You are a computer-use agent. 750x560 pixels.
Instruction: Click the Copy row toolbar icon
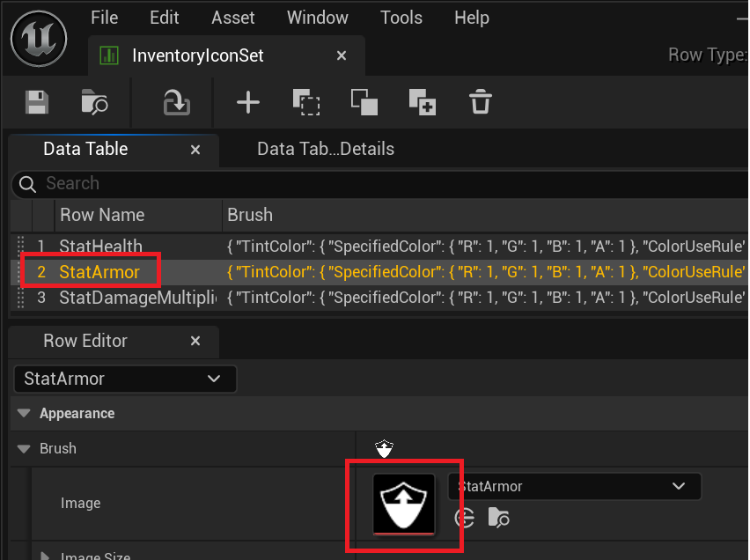click(x=306, y=103)
